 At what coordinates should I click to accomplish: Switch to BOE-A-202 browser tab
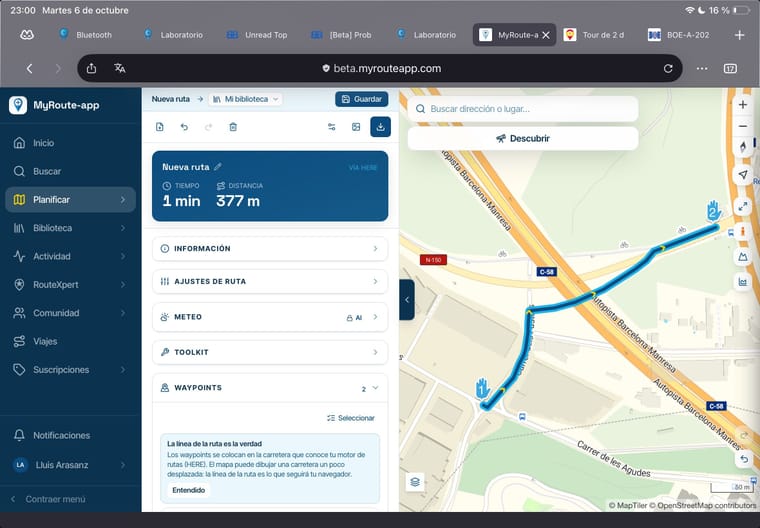(680, 35)
